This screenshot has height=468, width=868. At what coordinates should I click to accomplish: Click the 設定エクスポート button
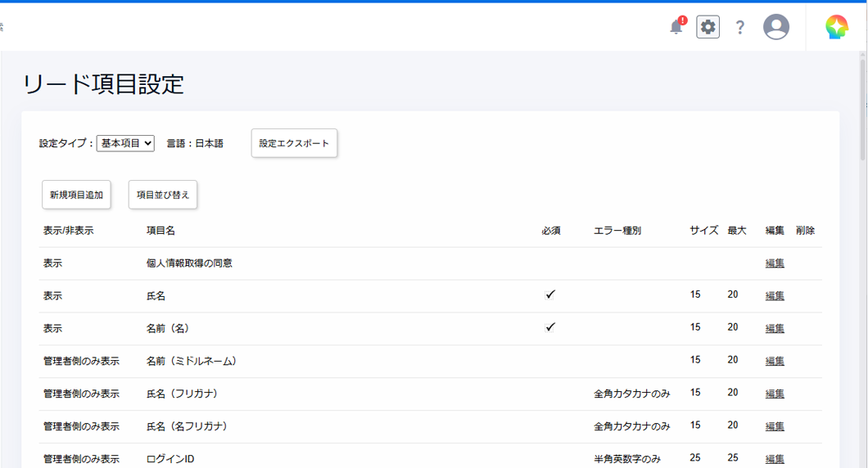click(294, 143)
